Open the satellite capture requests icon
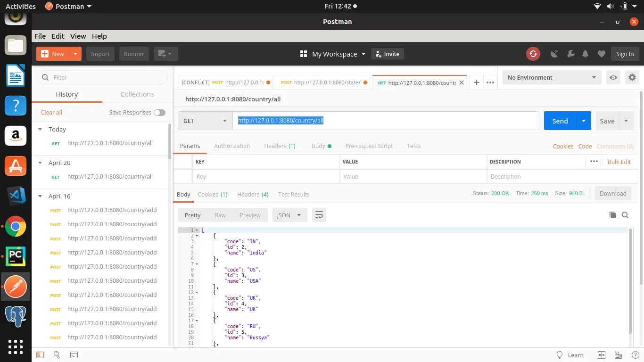The image size is (644, 362). pyautogui.click(x=554, y=54)
